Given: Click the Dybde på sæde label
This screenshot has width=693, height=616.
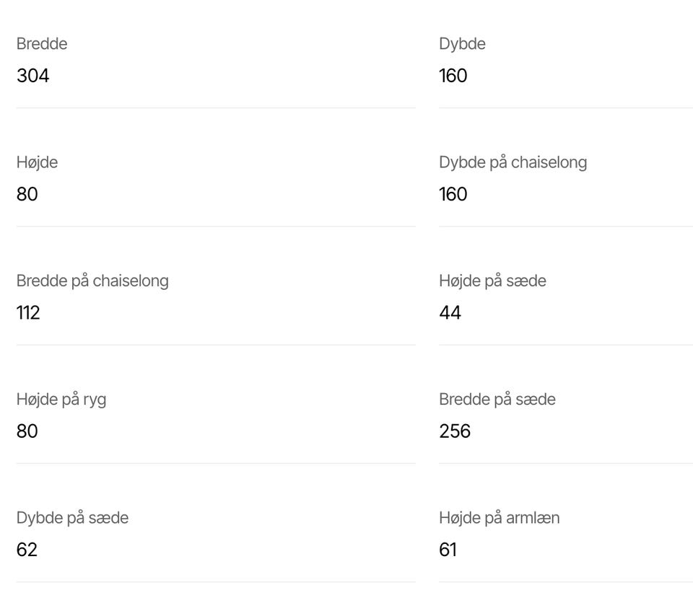Looking at the screenshot, I should pos(72,517).
